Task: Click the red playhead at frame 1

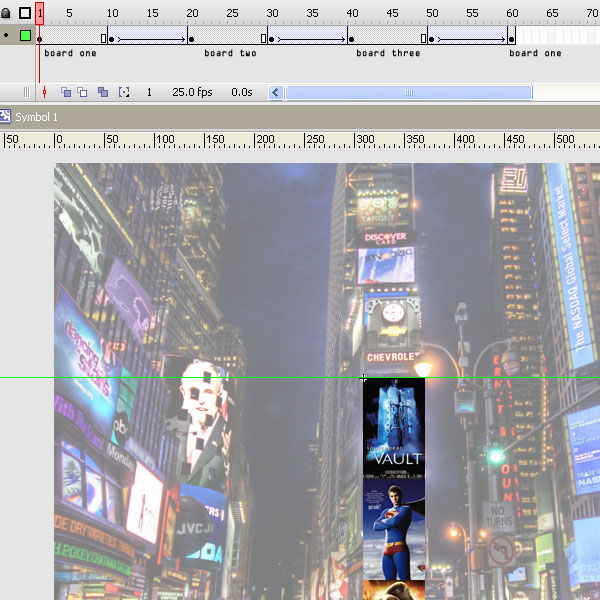Action: (39, 13)
